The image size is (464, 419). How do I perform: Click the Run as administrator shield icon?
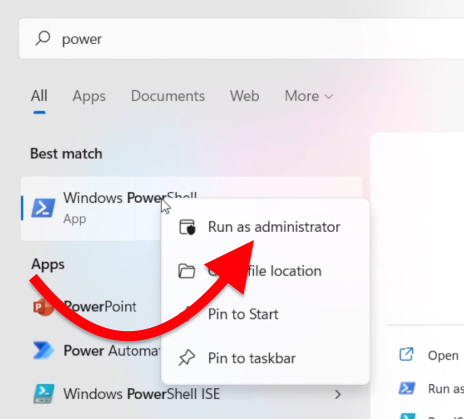[187, 227]
